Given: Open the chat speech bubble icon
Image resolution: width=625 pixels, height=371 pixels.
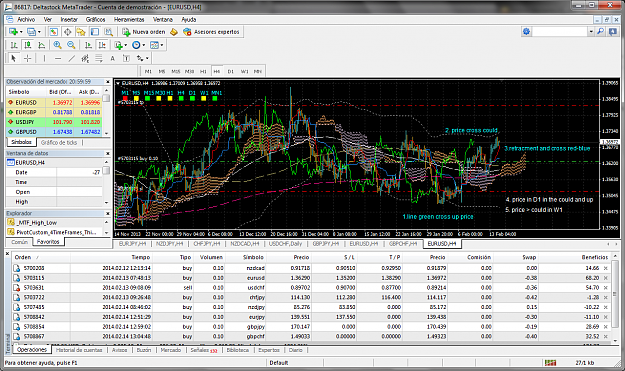Looking at the screenshot, I should (613, 31).
